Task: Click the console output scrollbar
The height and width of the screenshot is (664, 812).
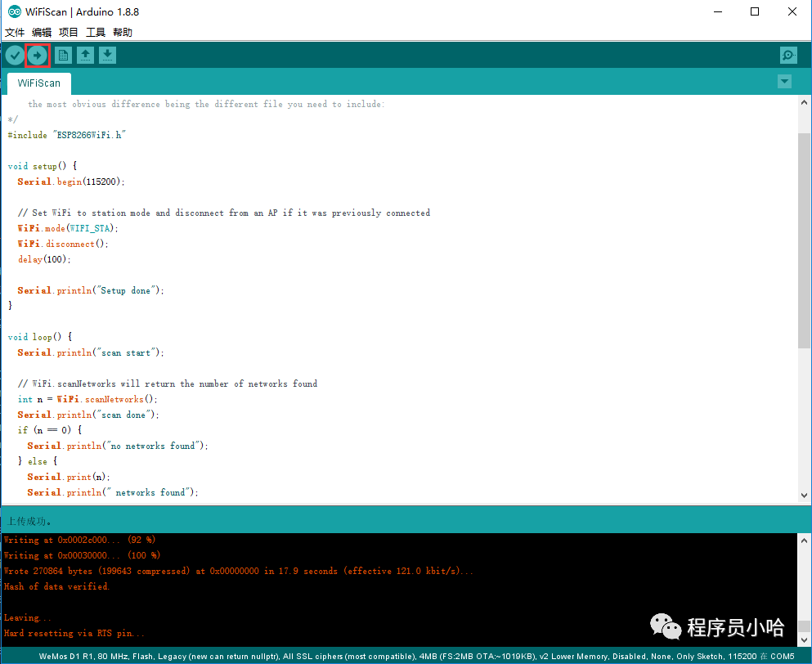Action: pos(804,589)
